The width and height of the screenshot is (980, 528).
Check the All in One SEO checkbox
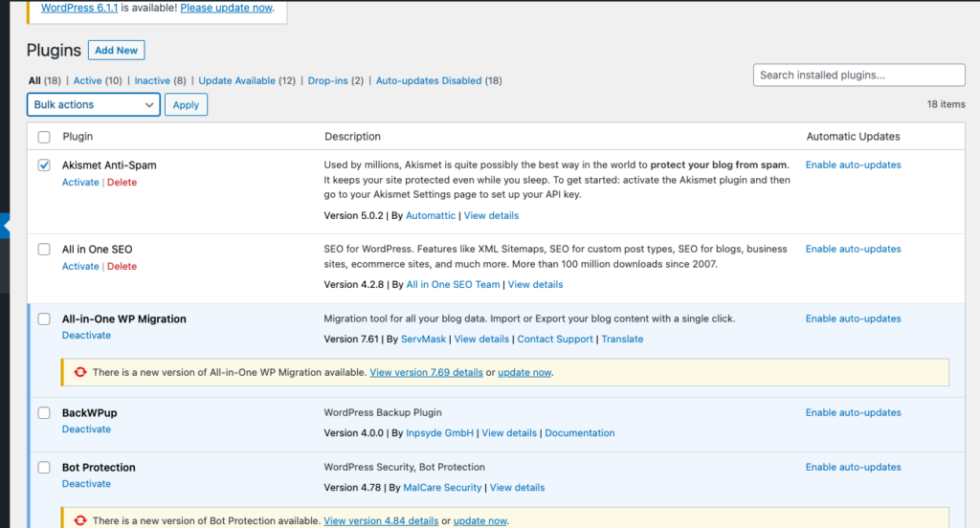[x=44, y=250]
